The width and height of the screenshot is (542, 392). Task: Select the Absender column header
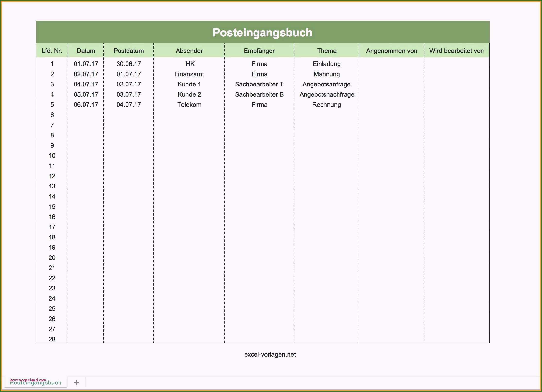coord(189,51)
